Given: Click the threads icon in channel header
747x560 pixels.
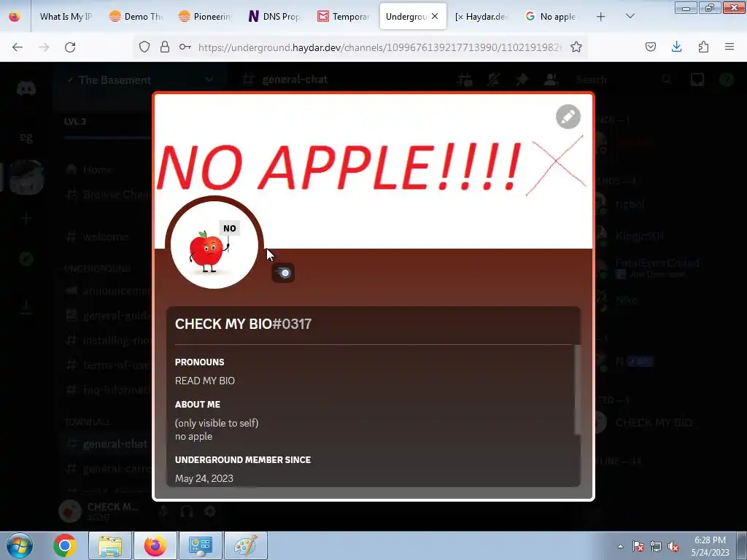Looking at the screenshot, I should click(x=465, y=79).
